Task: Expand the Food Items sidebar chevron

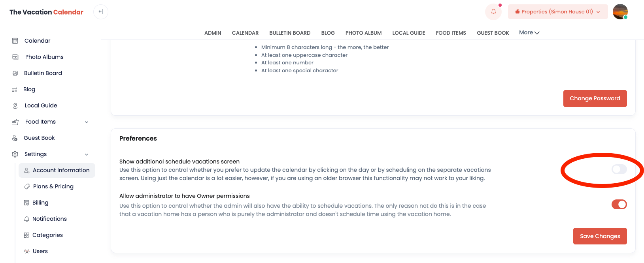Action: [87, 122]
